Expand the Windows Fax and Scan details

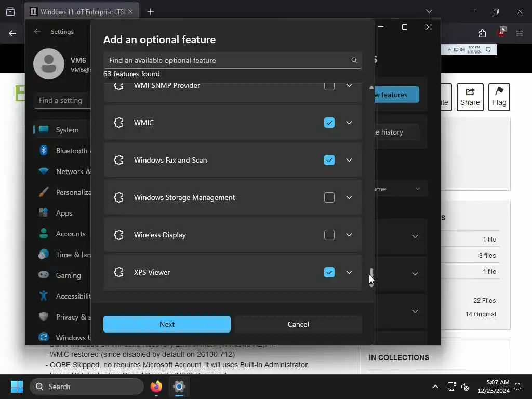tap(349, 160)
